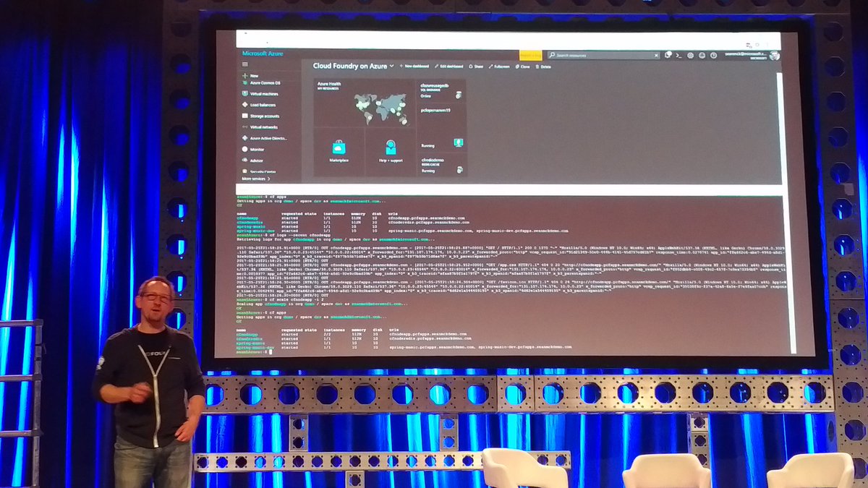Open Azure Cosmos DB from sidebar
Screen dimensions: 868x488
260,83
